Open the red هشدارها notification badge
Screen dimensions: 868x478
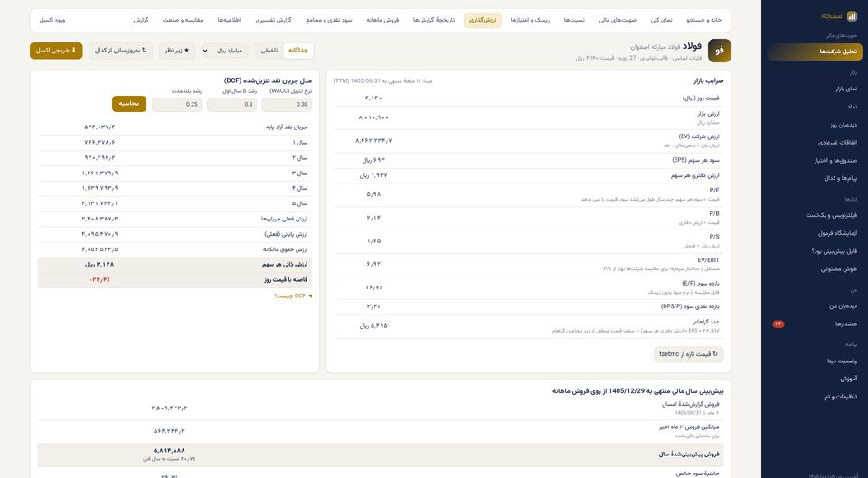point(778,324)
